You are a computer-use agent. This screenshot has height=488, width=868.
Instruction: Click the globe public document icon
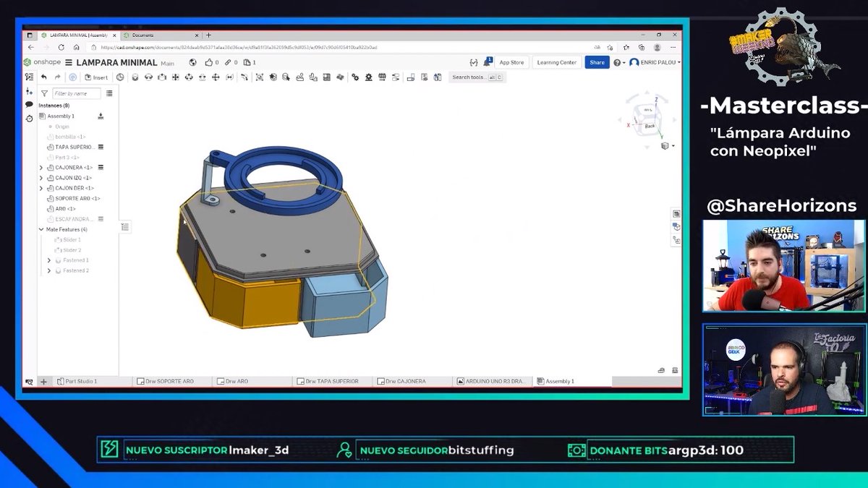click(x=192, y=62)
